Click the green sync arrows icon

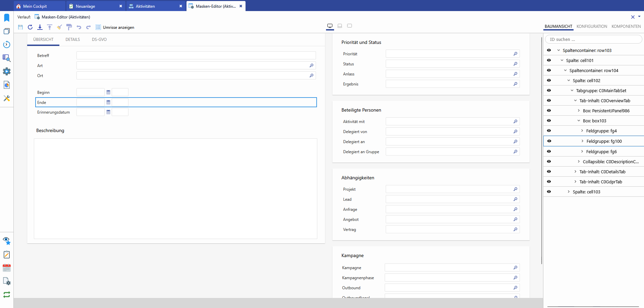7,295
